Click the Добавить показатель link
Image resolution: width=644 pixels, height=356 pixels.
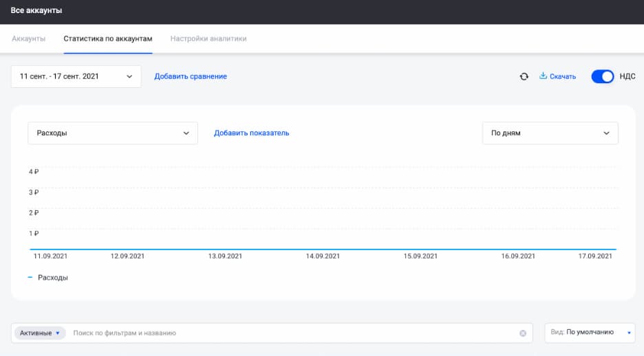click(251, 133)
